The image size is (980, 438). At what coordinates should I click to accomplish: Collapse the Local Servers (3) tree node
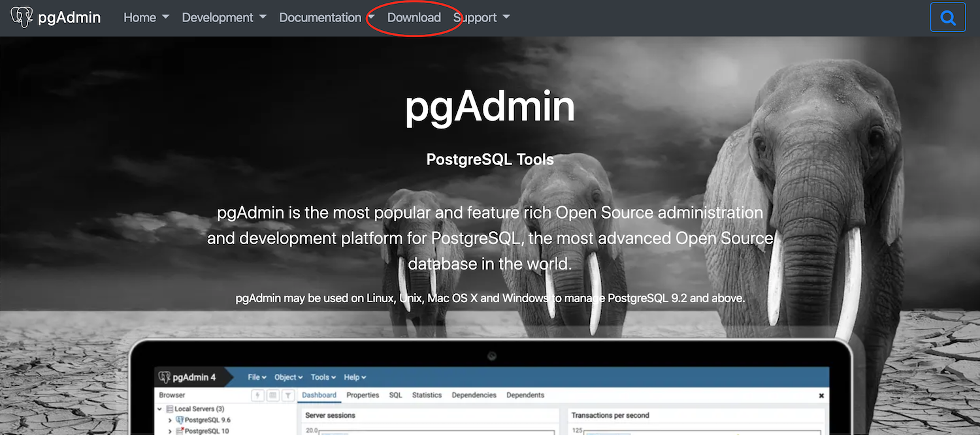[x=160, y=409]
